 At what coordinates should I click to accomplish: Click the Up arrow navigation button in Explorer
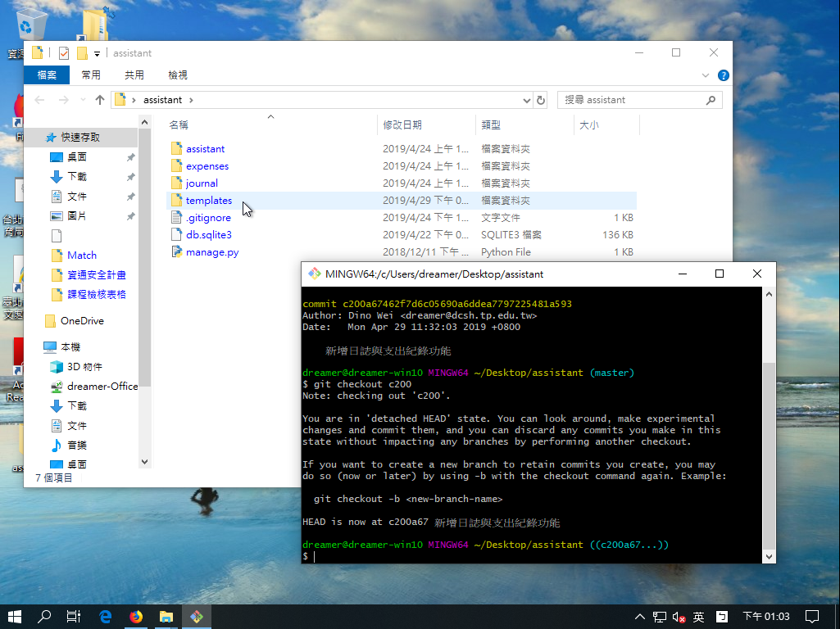pyautogui.click(x=100, y=100)
